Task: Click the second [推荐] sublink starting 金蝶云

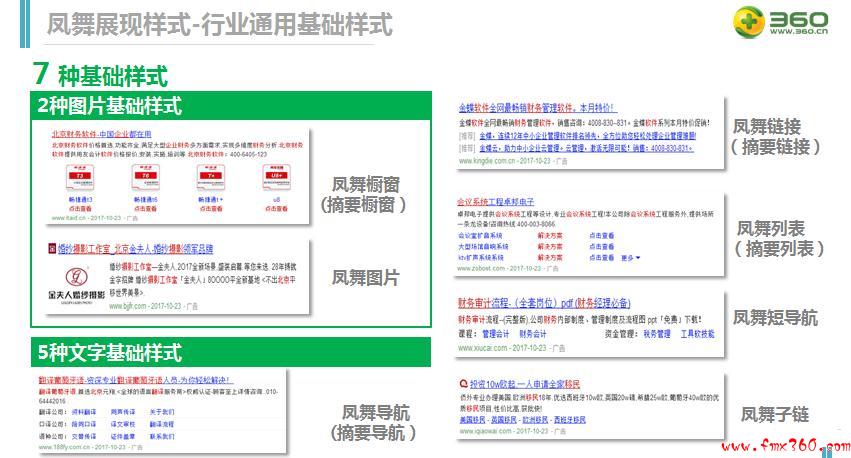Action: coord(586,148)
